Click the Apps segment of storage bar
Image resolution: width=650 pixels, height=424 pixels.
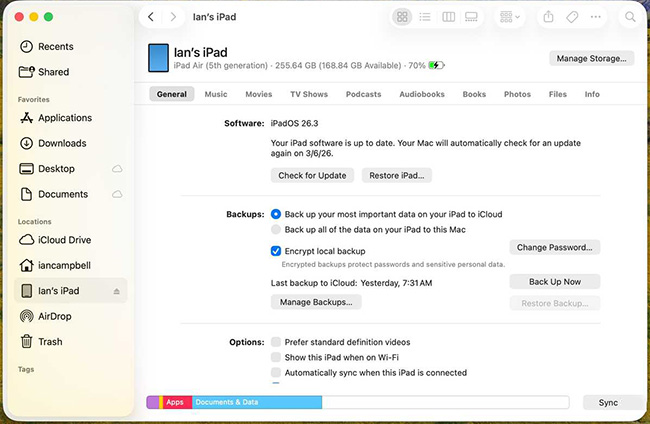[x=177, y=402]
